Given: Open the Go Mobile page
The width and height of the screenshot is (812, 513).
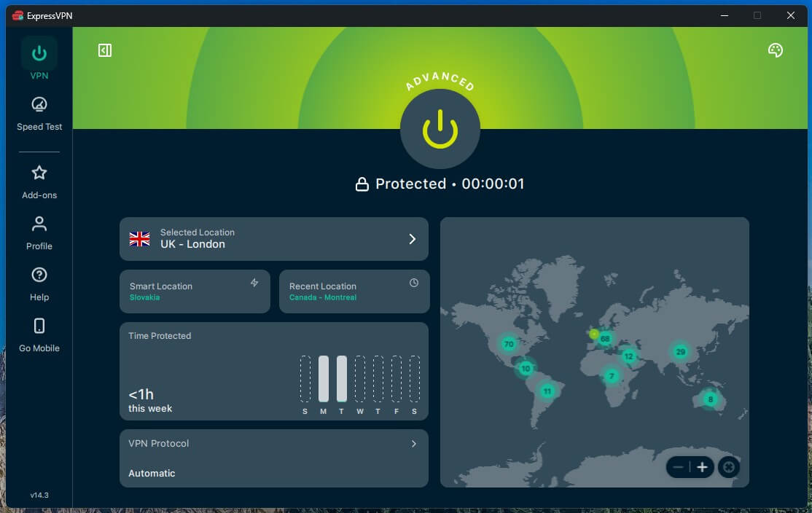Looking at the screenshot, I should click(x=39, y=335).
